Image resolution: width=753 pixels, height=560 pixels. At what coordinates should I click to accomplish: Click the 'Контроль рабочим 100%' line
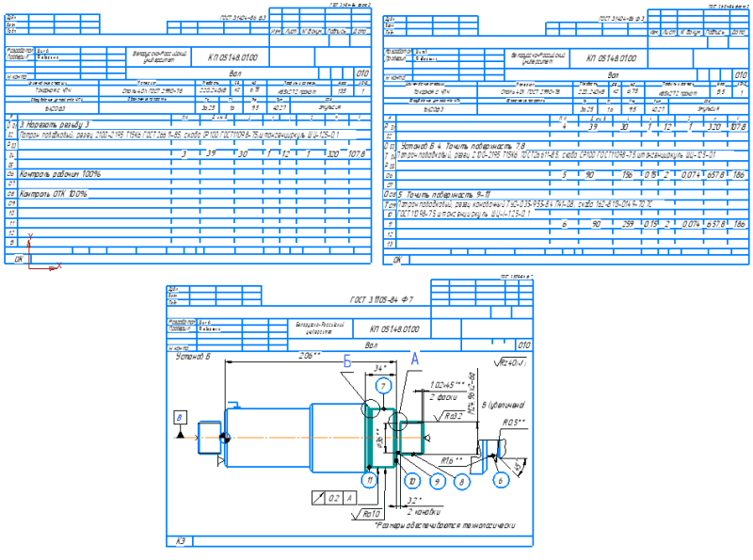pyautogui.click(x=60, y=174)
